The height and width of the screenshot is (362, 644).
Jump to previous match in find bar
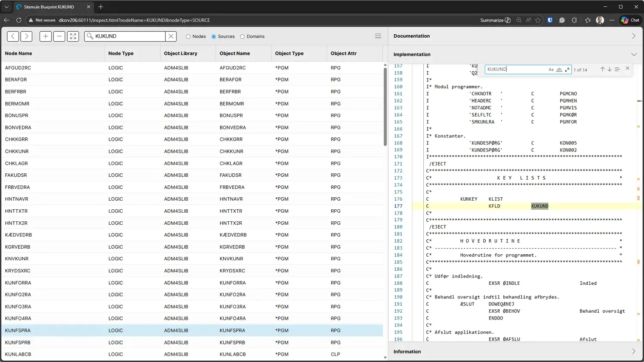pos(602,69)
